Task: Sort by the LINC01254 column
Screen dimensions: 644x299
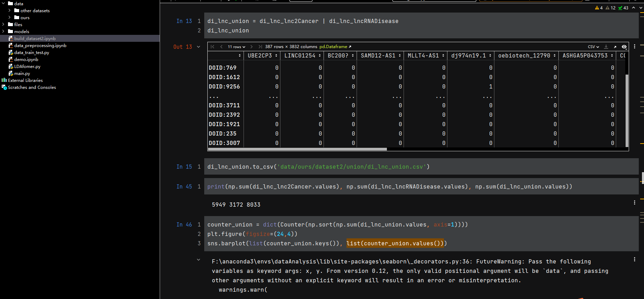Action: 320,55
